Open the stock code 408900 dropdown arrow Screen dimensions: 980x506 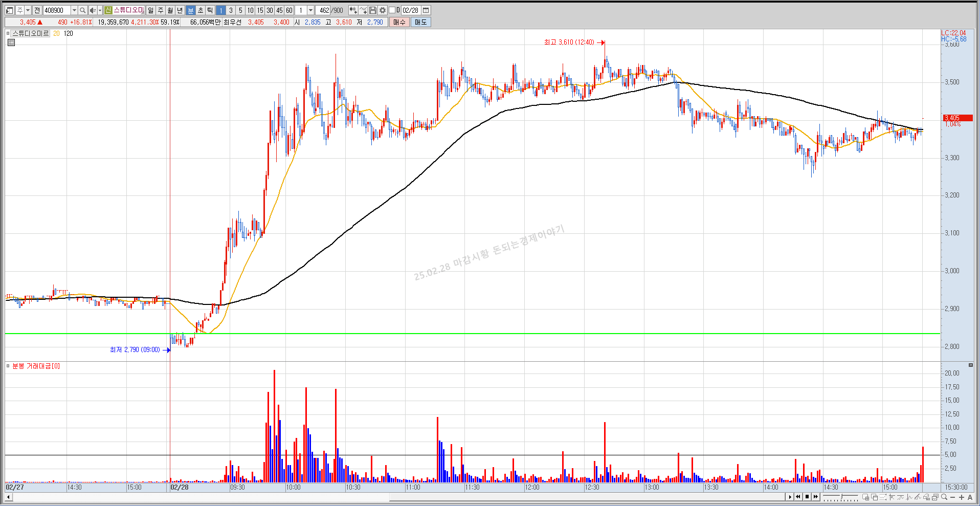(74, 10)
